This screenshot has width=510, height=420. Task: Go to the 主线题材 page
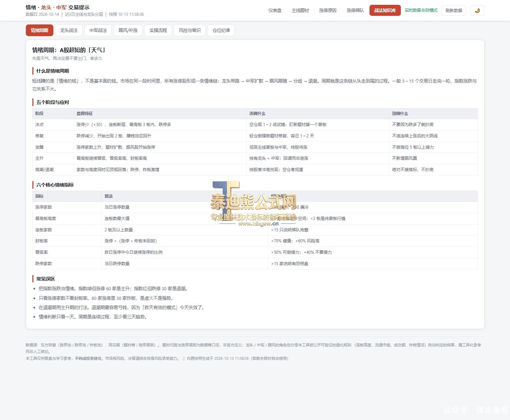300,10
